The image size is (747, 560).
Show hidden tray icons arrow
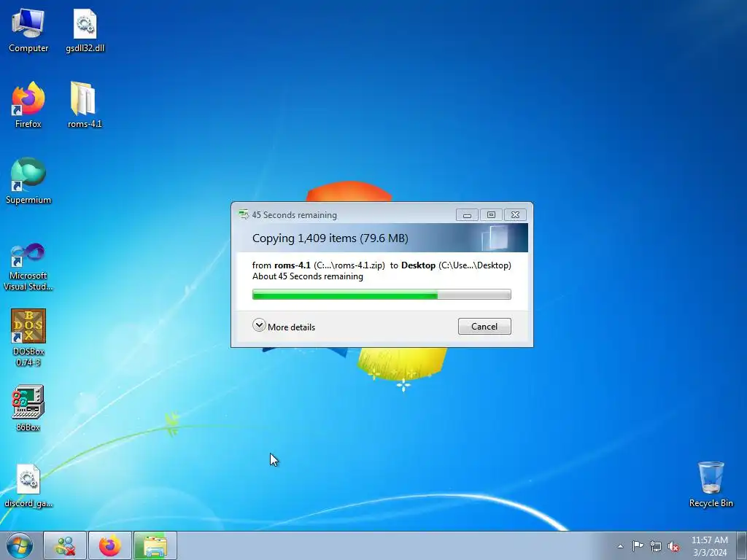[620, 546]
